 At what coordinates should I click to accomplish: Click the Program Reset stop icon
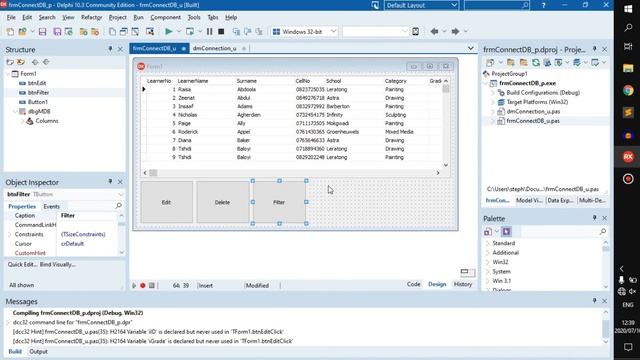click(221, 31)
